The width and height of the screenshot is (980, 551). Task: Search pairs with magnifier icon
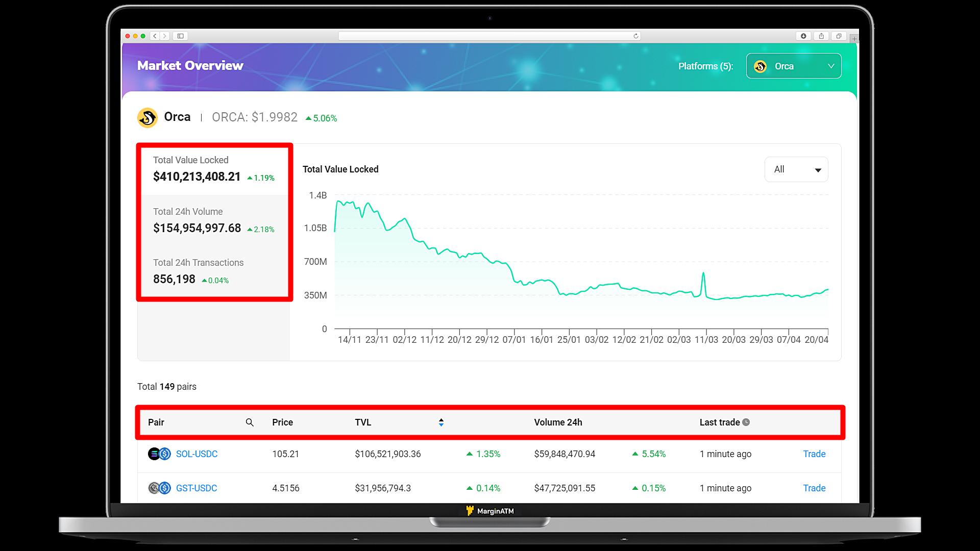click(250, 422)
